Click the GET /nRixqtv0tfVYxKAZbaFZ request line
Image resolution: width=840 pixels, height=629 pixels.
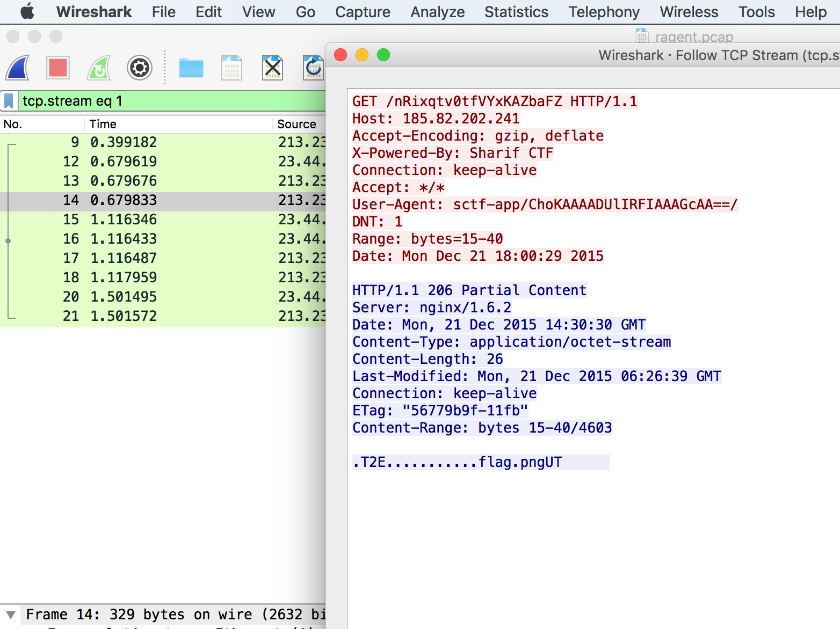pyautogui.click(x=495, y=101)
